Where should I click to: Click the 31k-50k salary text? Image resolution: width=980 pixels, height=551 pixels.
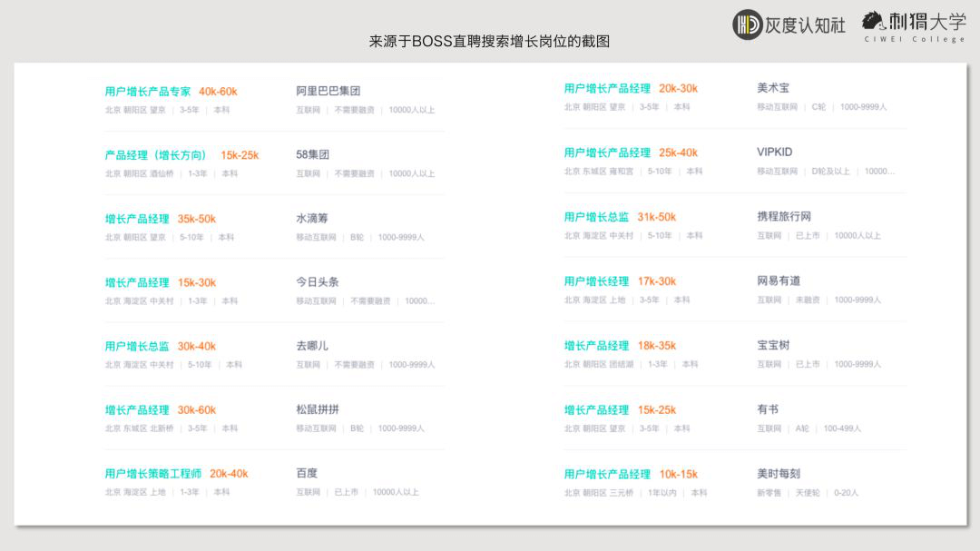pyautogui.click(x=657, y=217)
